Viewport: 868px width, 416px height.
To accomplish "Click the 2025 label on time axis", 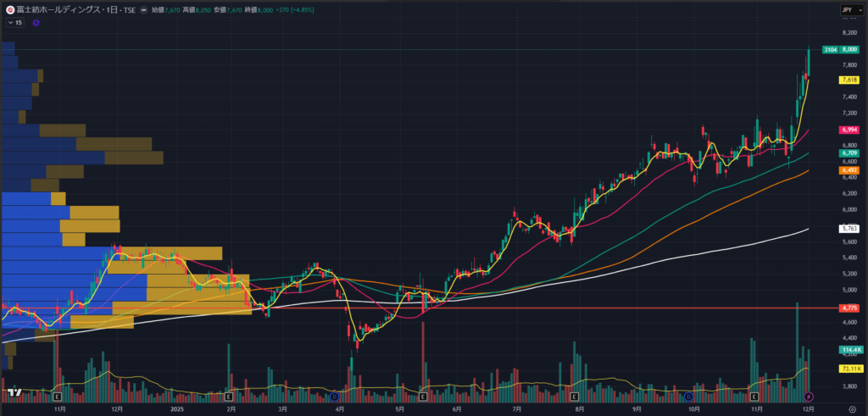I will click(x=176, y=408).
